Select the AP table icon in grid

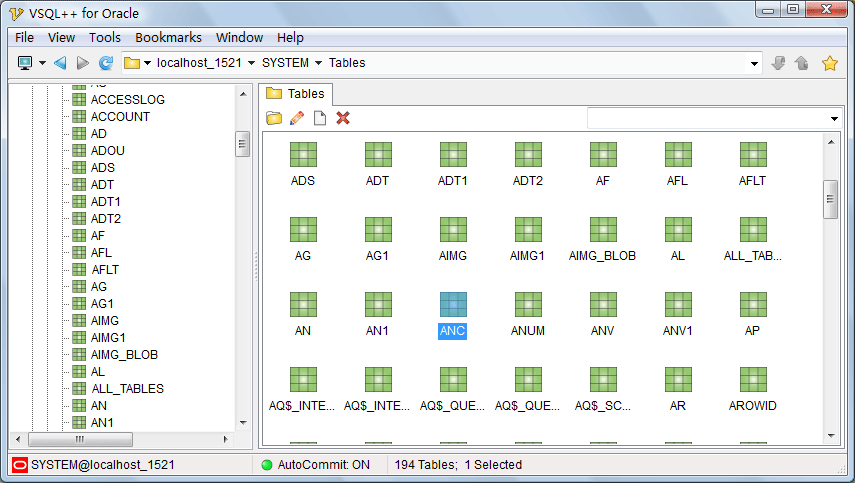[753, 305]
